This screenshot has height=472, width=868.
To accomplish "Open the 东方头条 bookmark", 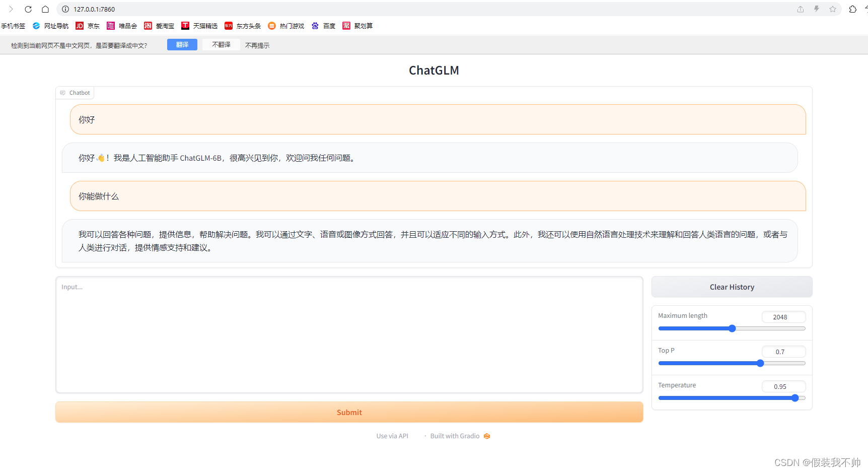I will (x=243, y=26).
